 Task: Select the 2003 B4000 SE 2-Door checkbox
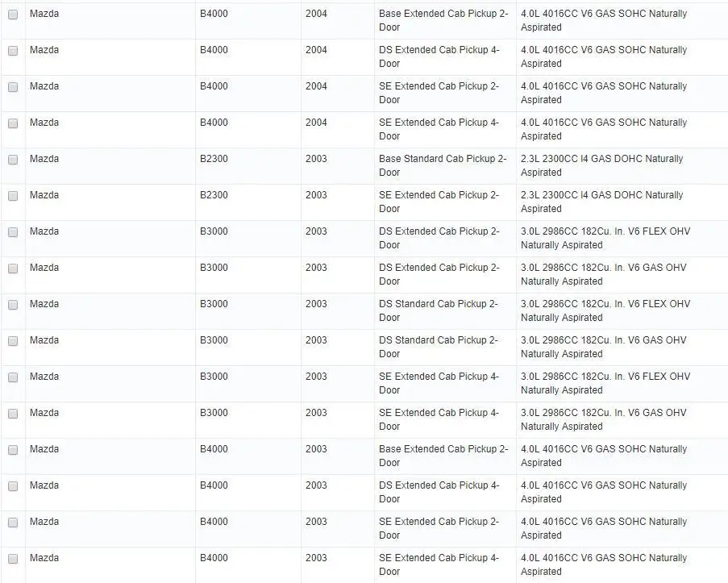[x=13, y=523]
